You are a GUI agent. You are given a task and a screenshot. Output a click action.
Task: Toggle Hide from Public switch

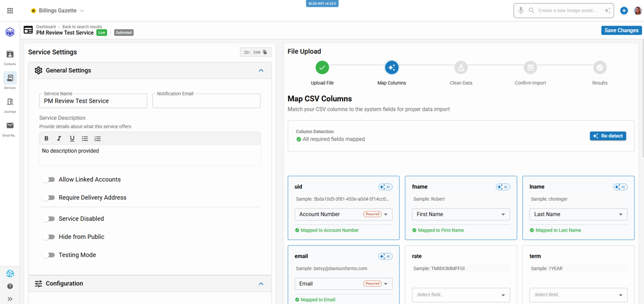coord(49,237)
